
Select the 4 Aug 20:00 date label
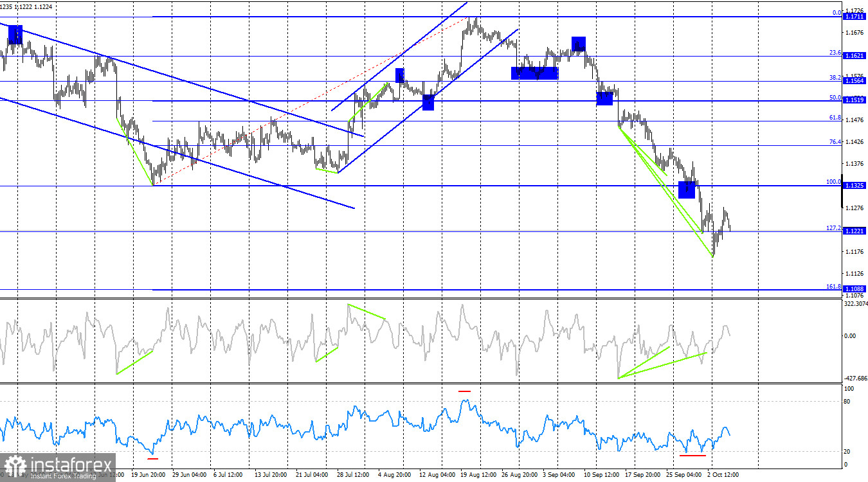pos(395,475)
